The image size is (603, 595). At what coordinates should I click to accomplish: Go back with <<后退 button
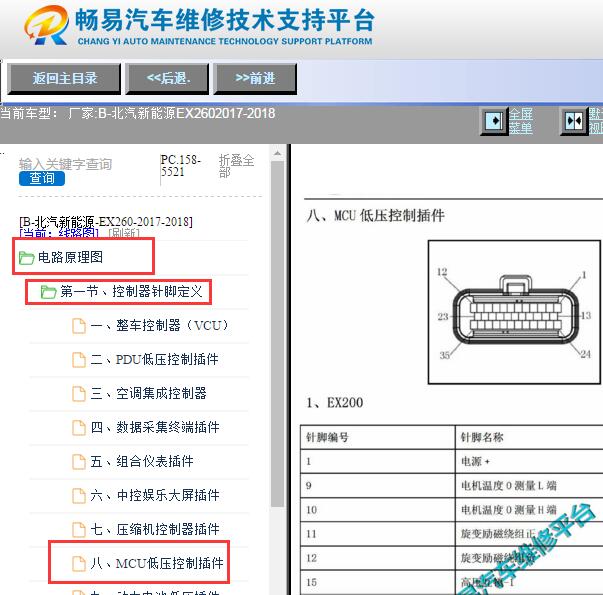coord(167,78)
